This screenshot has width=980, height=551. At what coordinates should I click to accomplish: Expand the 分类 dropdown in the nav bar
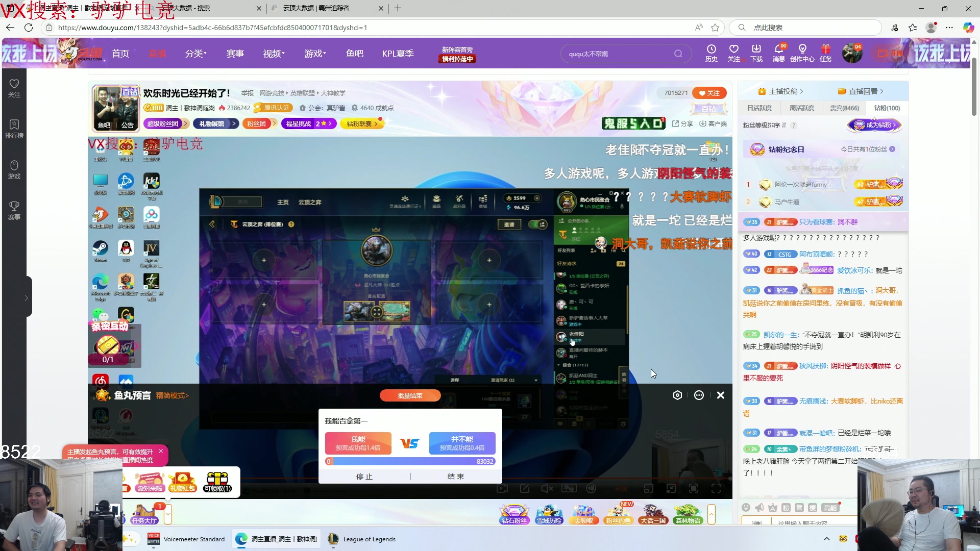click(x=196, y=54)
